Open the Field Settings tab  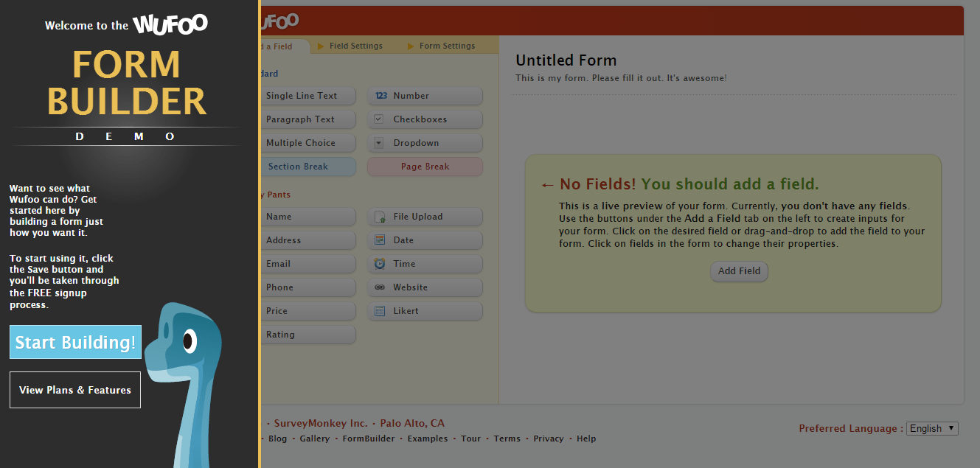click(355, 46)
